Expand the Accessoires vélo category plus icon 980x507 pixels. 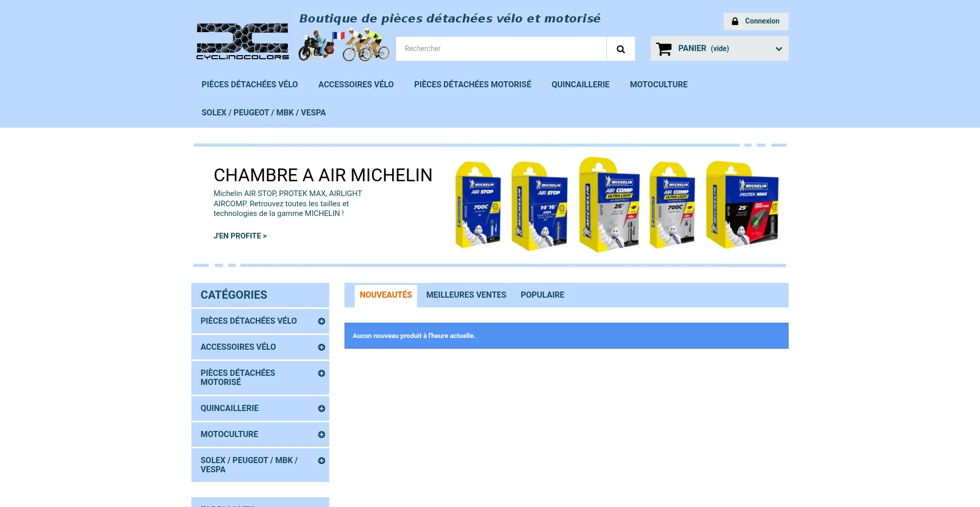pyautogui.click(x=322, y=347)
